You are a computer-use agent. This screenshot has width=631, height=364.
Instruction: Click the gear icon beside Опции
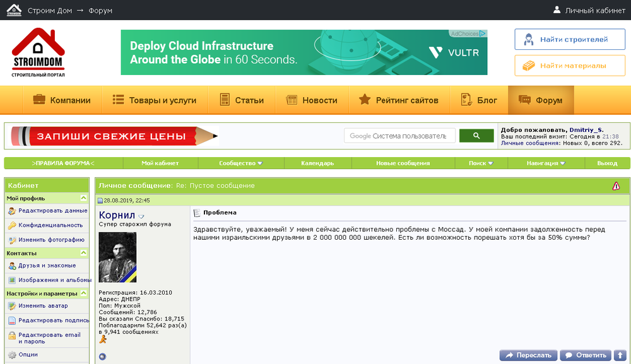tap(12, 355)
